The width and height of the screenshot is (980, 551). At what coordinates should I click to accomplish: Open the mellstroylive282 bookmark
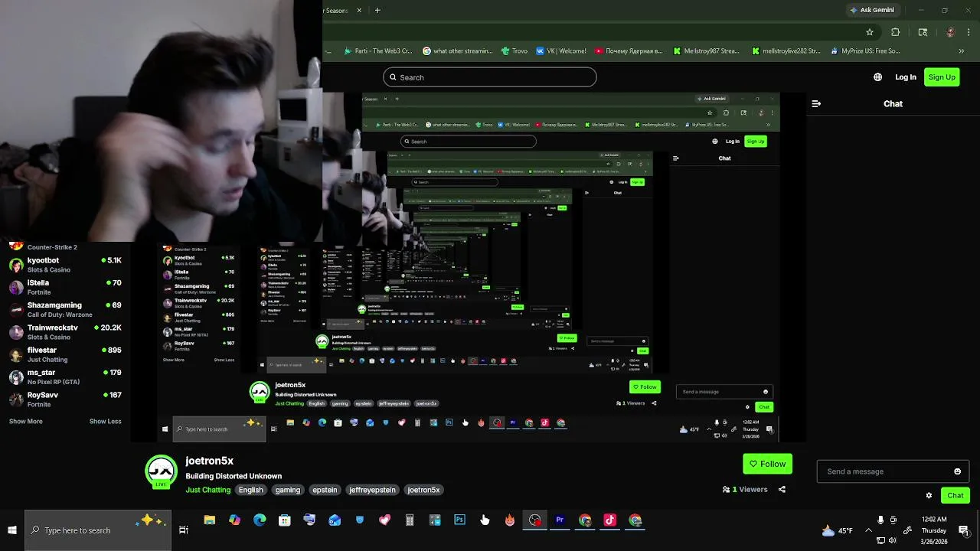click(786, 51)
